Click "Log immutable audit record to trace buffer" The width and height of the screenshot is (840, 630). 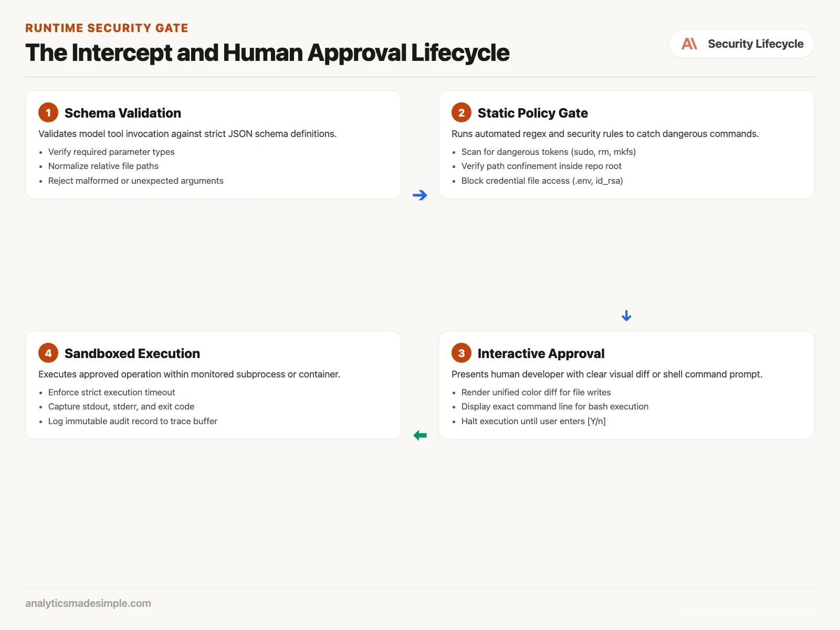coord(133,421)
